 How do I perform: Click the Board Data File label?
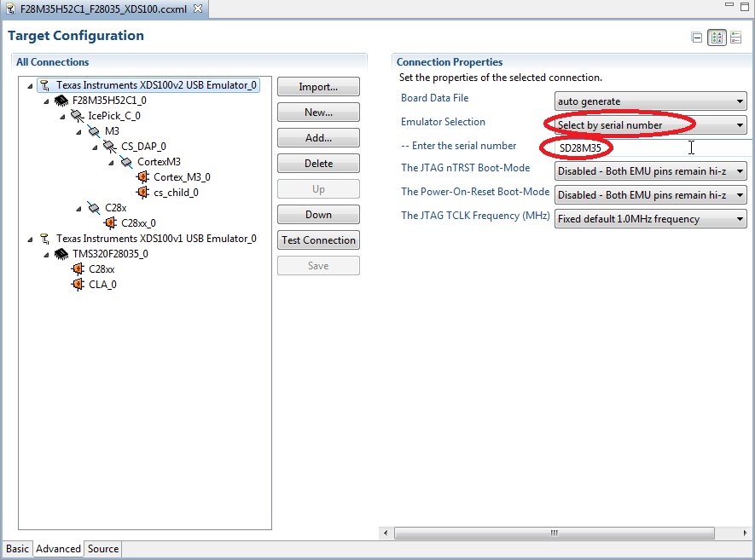coord(435,98)
